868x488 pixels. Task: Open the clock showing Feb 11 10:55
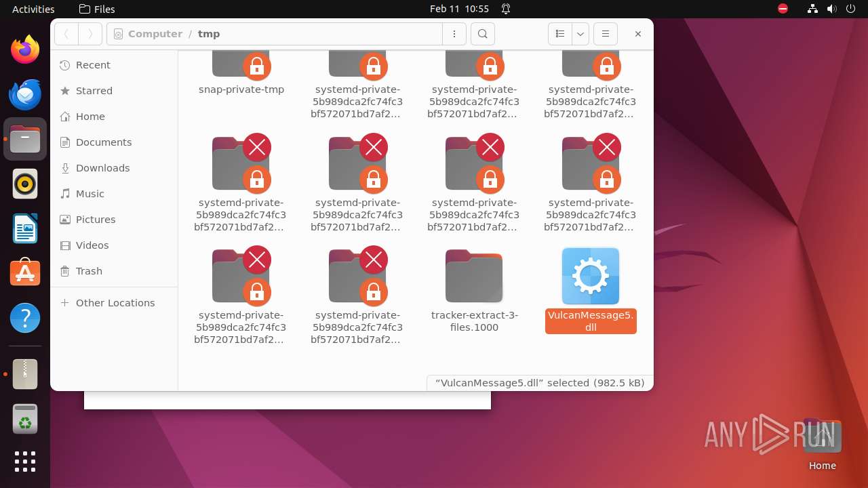(x=459, y=9)
